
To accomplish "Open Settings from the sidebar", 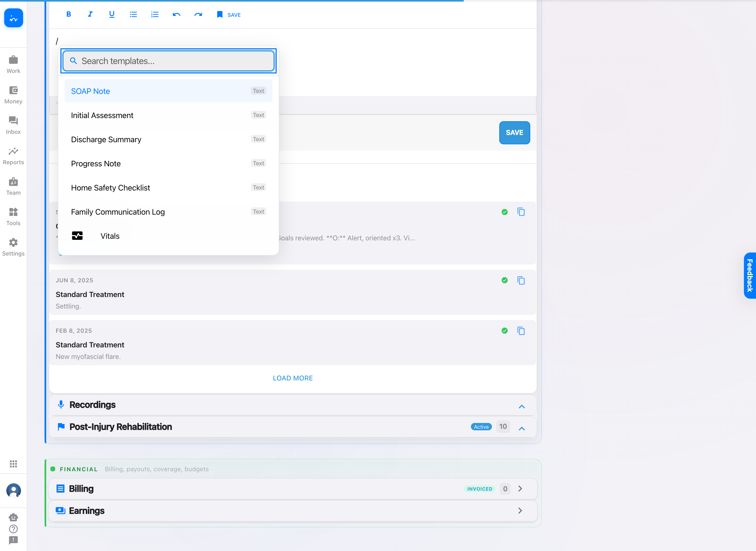I will coord(13,247).
